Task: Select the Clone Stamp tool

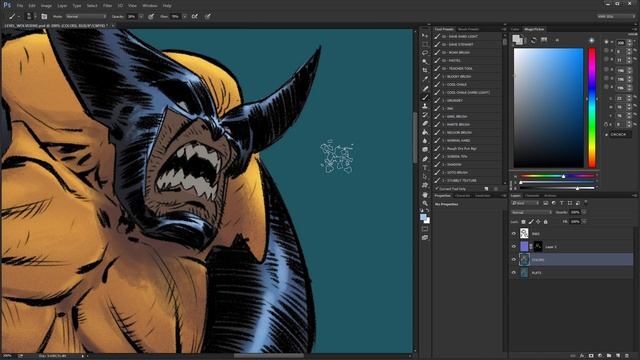Action: 425,106
